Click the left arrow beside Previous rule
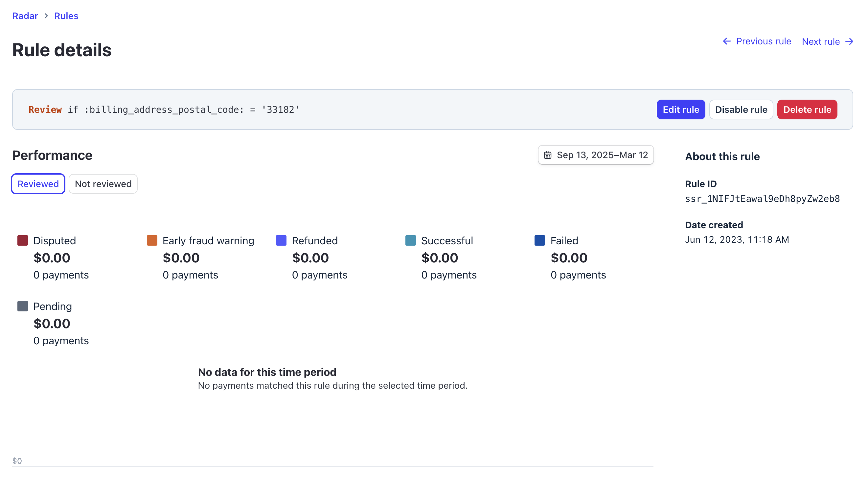This screenshot has height=486, width=868. (727, 41)
